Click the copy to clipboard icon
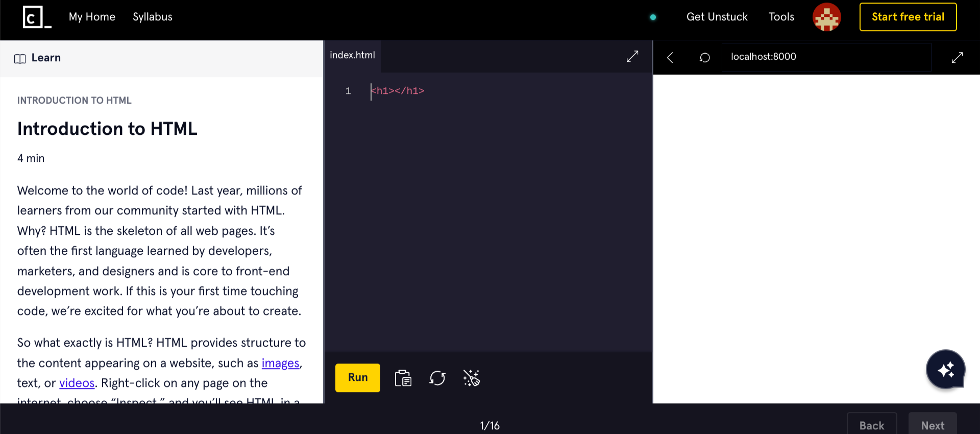Viewport: 980px width, 434px height. [403, 378]
